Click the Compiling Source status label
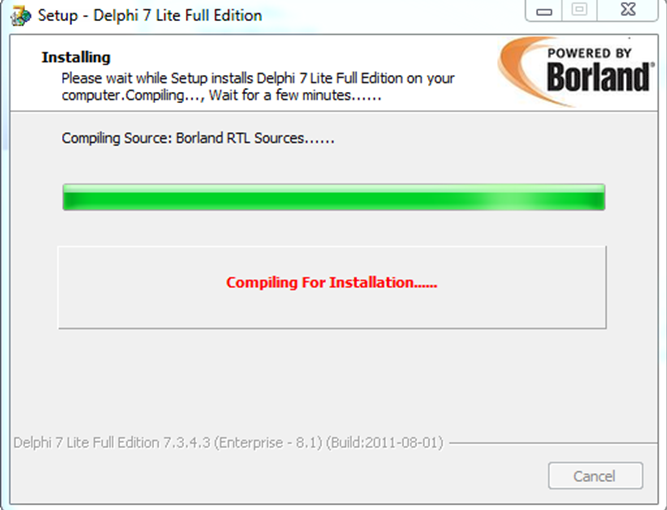The height and width of the screenshot is (510, 667). 198,138
